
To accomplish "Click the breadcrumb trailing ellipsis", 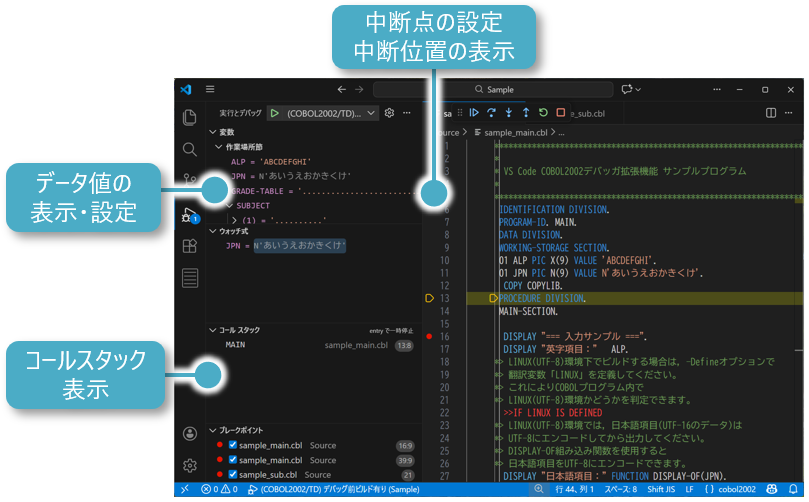I will 561,133.
